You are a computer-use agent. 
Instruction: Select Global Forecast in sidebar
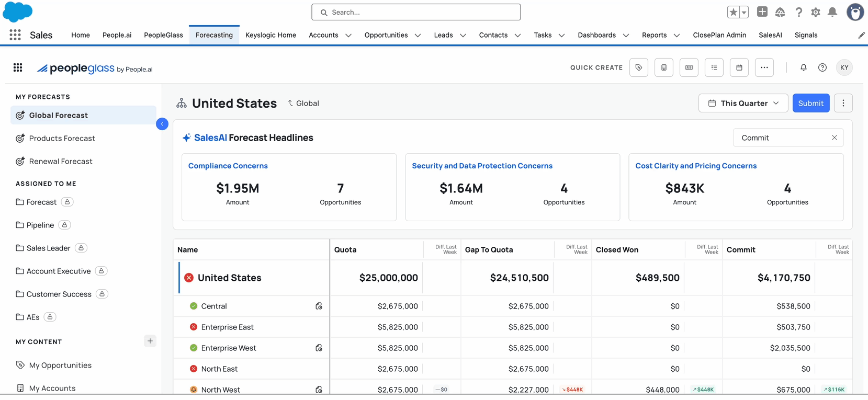pyautogui.click(x=83, y=115)
